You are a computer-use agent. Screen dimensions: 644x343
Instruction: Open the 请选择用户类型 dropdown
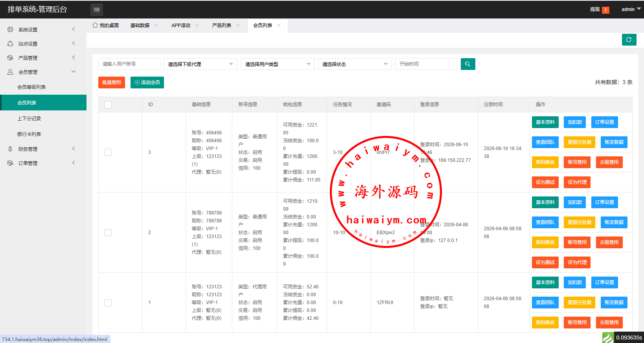click(x=278, y=64)
